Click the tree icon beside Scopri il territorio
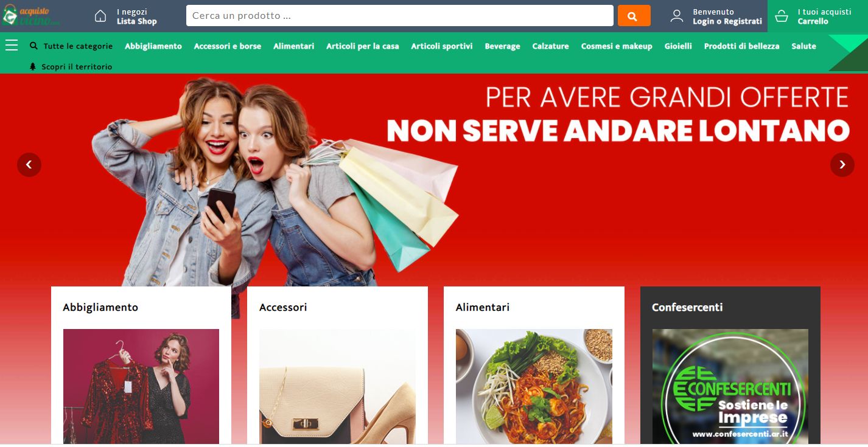The image size is (868, 447). point(33,66)
